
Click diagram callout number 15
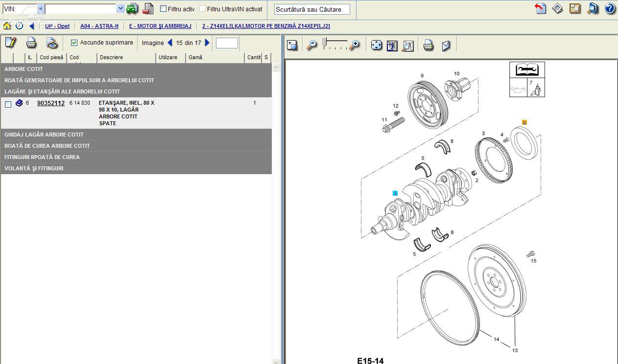pyautogui.click(x=533, y=261)
